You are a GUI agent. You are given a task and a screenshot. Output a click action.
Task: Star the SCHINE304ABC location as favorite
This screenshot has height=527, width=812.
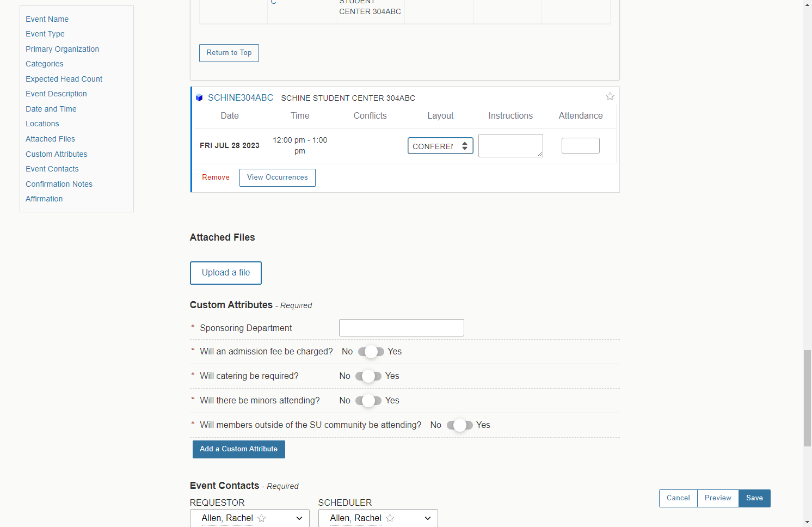610,96
